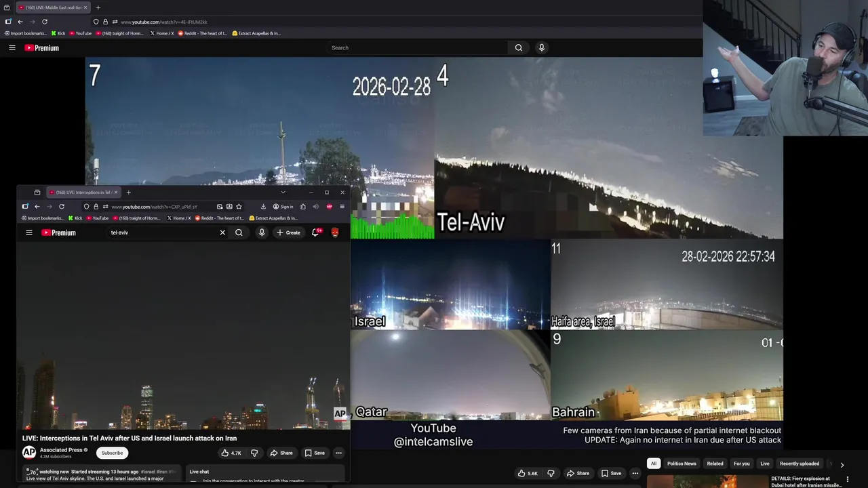
Task: Start voice search in background YouTube window
Action: (x=541, y=47)
